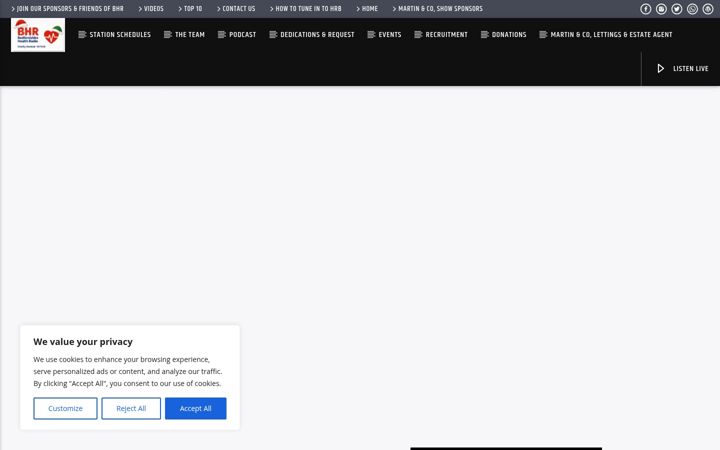Click Reject All cookies

click(x=131, y=408)
